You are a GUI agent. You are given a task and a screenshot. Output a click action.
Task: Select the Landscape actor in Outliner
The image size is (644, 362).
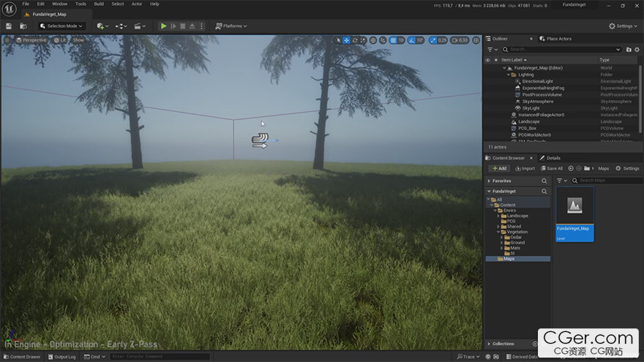click(x=528, y=121)
